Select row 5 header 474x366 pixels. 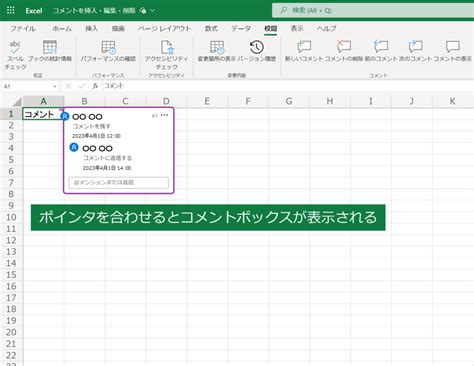pos(11,160)
